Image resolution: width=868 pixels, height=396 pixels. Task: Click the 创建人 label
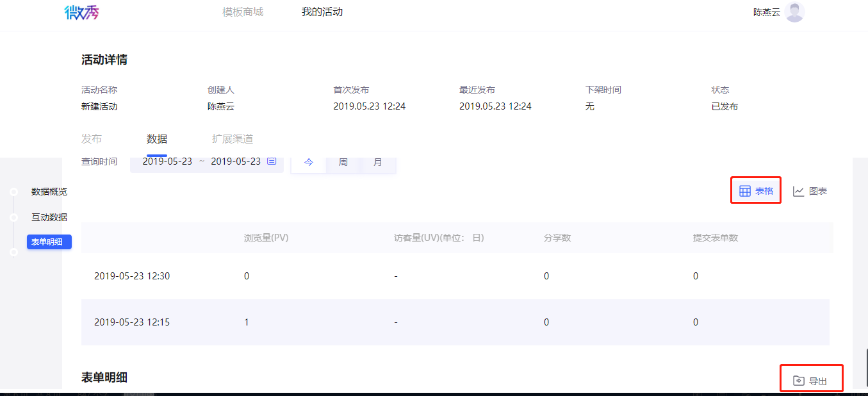221,90
